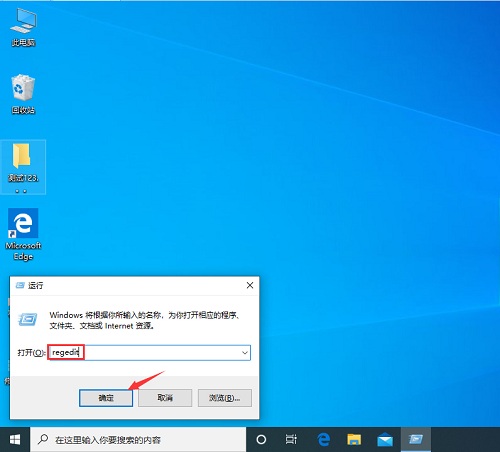
Task: Select the 测试123 folder on desktop
Action: click(23, 166)
